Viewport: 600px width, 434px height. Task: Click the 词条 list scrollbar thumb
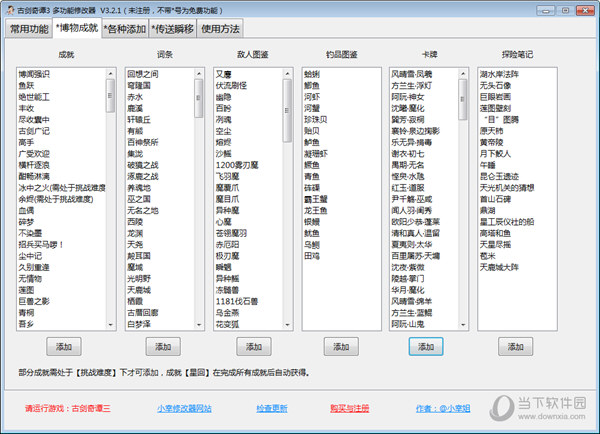click(199, 98)
